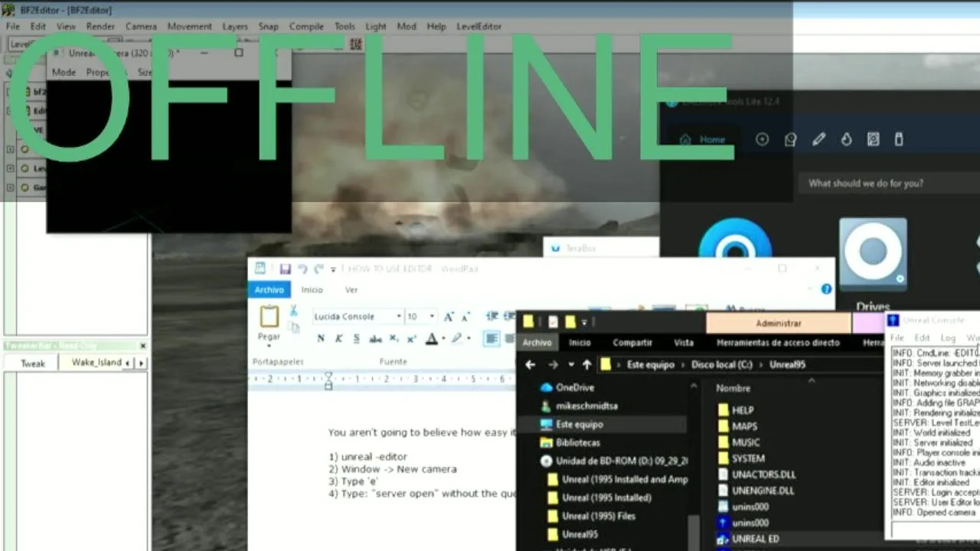Click the WordPad ruler indent marker
Image resolution: width=980 pixels, height=551 pixels.
(x=328, y=380)
